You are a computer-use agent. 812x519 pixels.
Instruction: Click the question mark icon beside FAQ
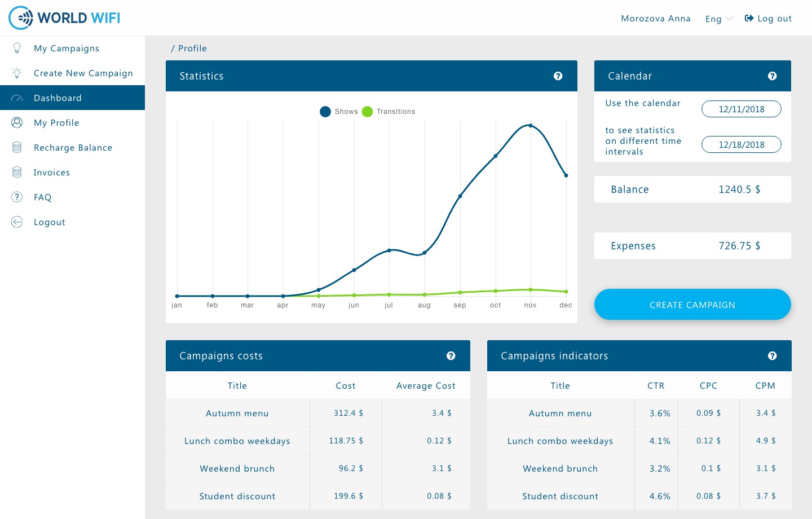[17, 197]
